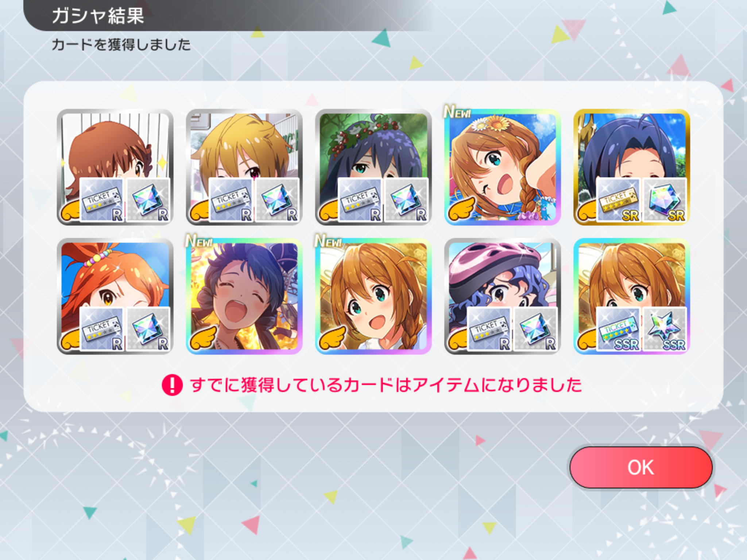747x560 pixels.
Task: Open the sunflower-hair girl card marked New
Action: tap(502, 167)
